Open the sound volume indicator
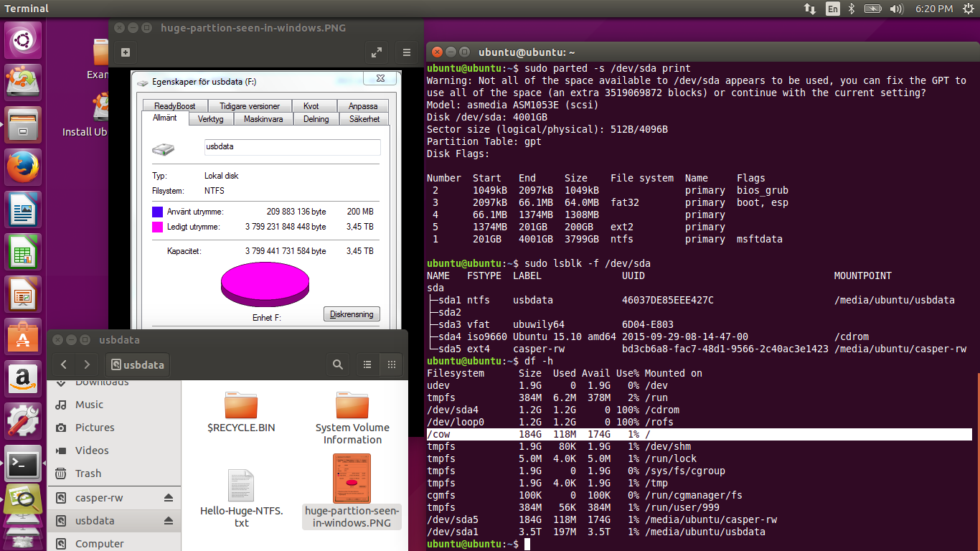Image resolution: width=980 pixels, height=551 pixels. point(896,9)
